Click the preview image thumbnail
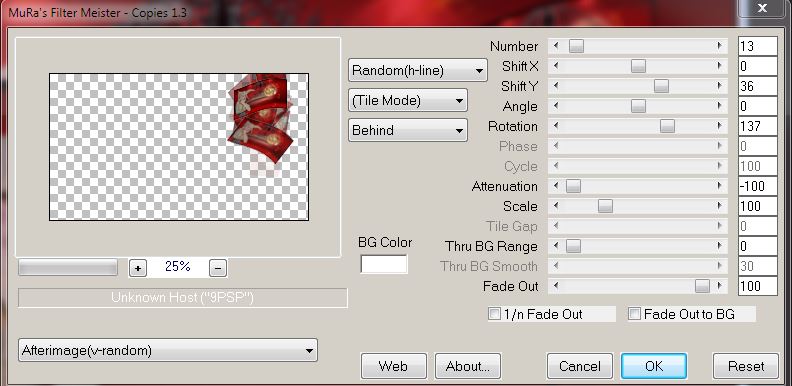 179,147
